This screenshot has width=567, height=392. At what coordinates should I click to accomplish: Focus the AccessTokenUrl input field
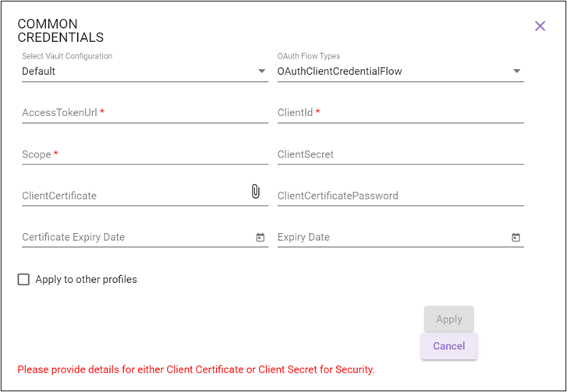[x=145, y=113]
